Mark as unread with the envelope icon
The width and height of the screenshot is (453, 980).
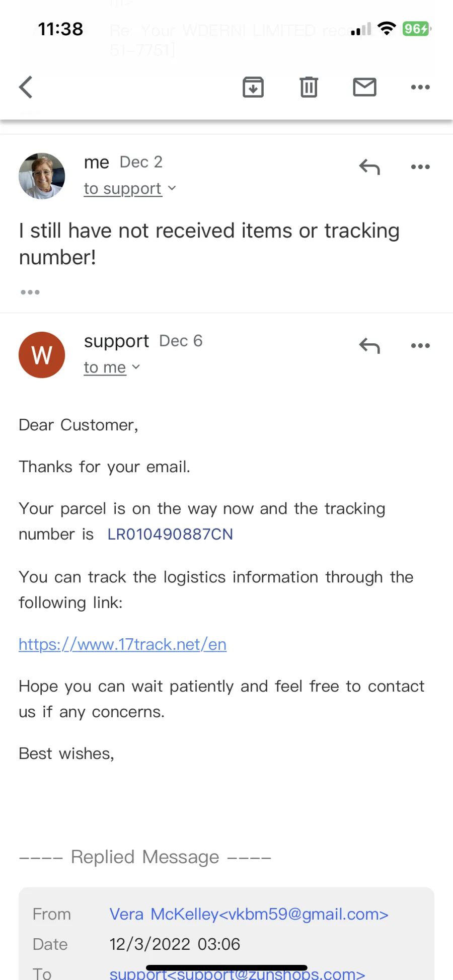coord(365,87)
